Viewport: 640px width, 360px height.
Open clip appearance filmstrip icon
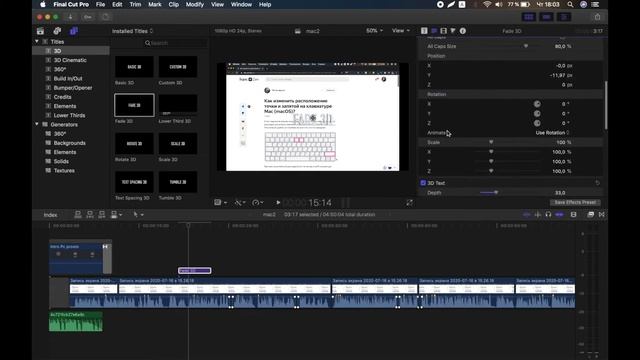tap(573, 214)
